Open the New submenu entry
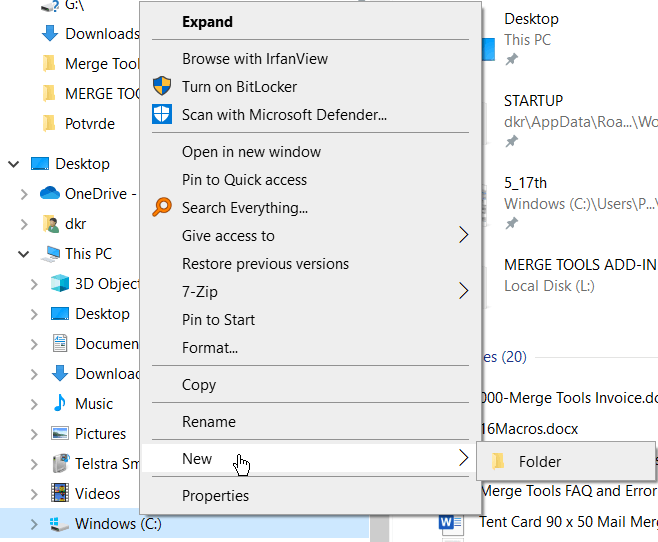The image size is (658, 542). point(311,458)
